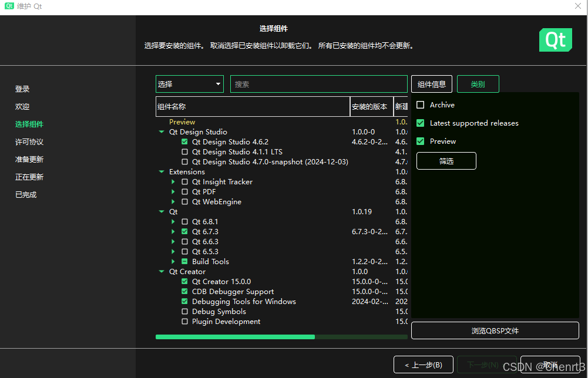Image resolution: width=588 pixels, height=378 pixels.
Task: Click the Qt icon in the title bar
Action: [8, 6]
